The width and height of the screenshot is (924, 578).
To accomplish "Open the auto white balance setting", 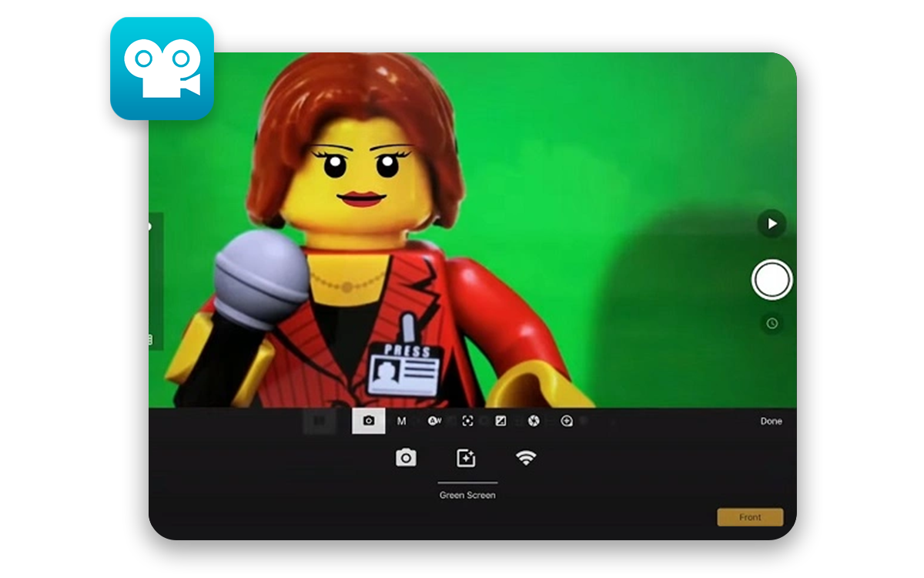I will (434, 421).
